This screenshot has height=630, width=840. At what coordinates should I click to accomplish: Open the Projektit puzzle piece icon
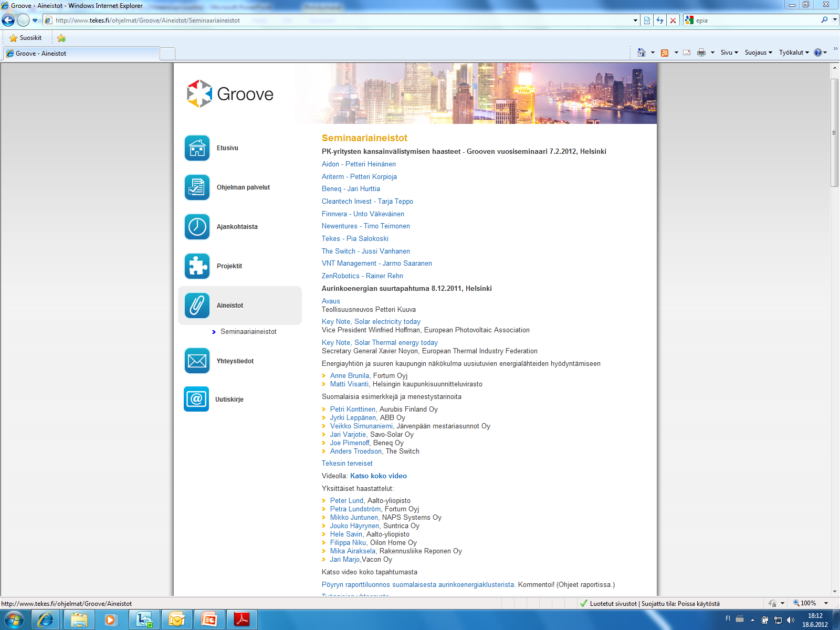tap(197, 266)
